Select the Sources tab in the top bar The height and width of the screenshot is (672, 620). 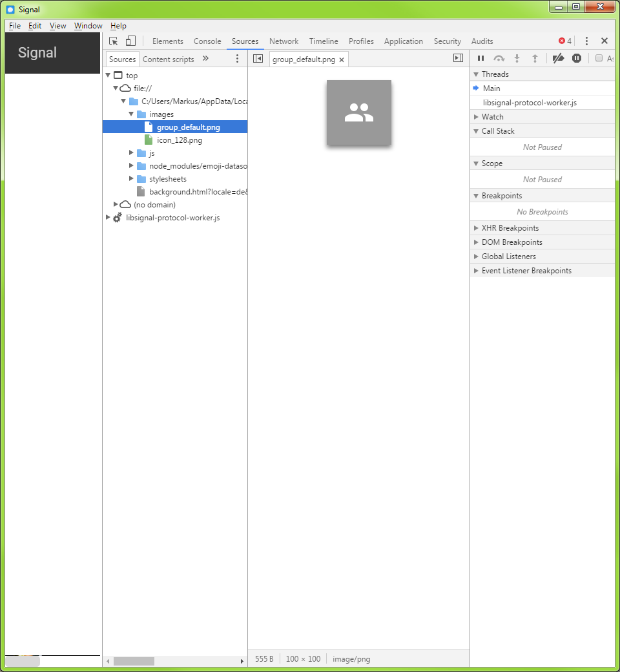point(245,41)
